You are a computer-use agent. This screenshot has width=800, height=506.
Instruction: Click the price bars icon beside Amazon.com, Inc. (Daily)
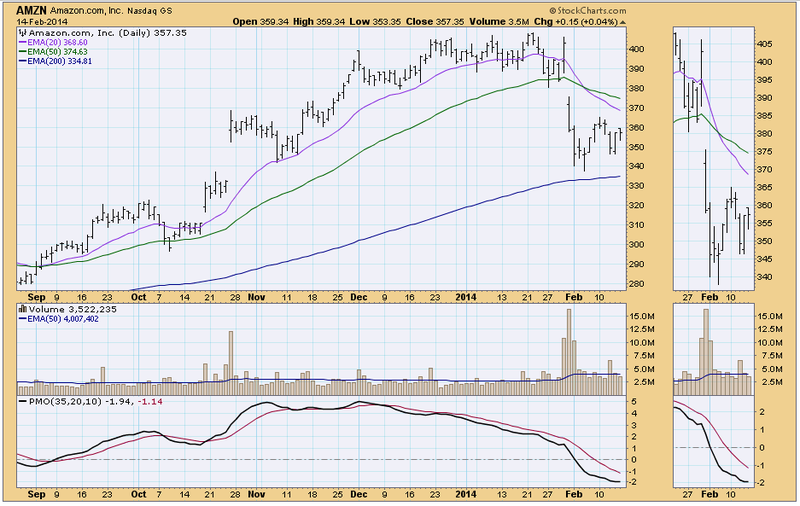coord(22,33)
